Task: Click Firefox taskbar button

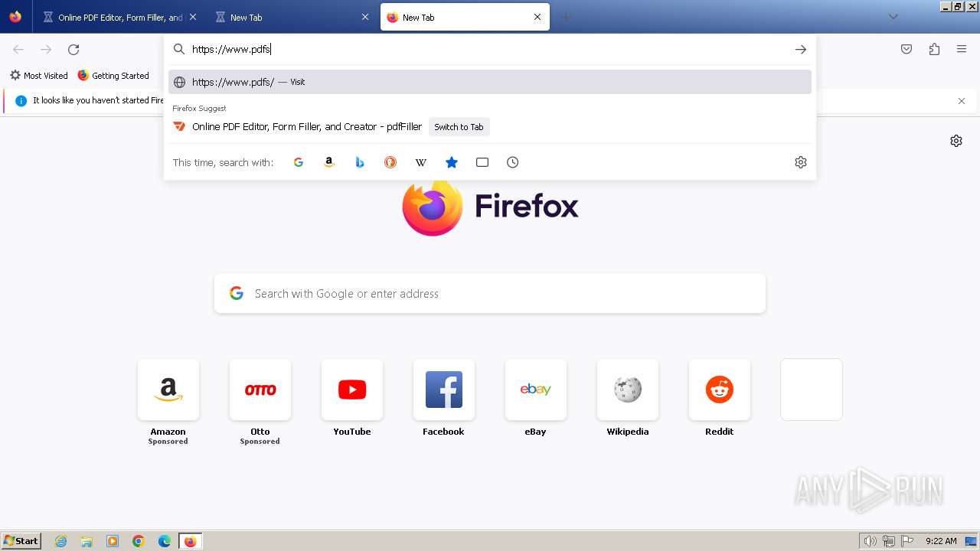Action: point(190,541)
